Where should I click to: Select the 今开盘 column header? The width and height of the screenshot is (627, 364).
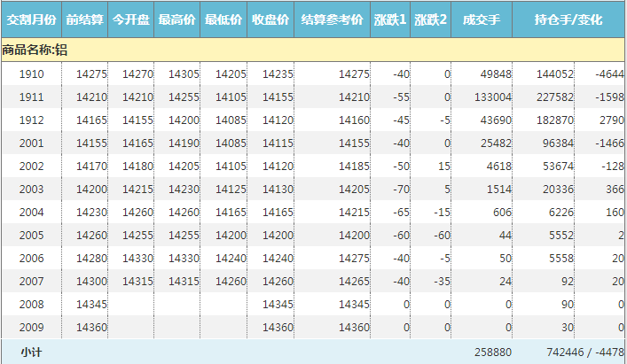[x=132, y=19]
